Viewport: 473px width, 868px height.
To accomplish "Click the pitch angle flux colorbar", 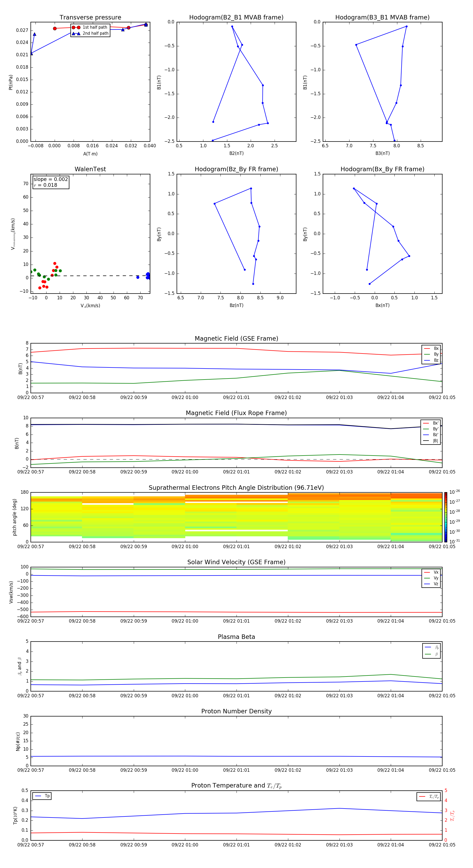I will click(445, 517).
